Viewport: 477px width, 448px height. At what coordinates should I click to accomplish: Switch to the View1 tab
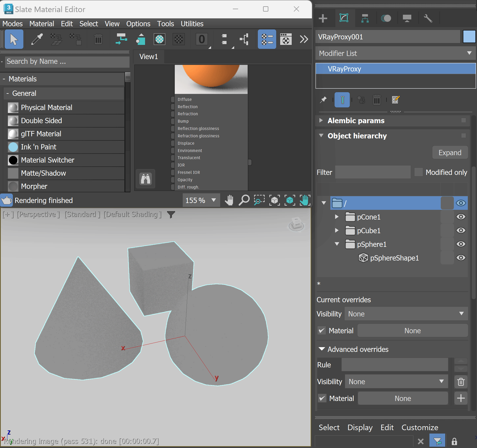pos(148,56)
